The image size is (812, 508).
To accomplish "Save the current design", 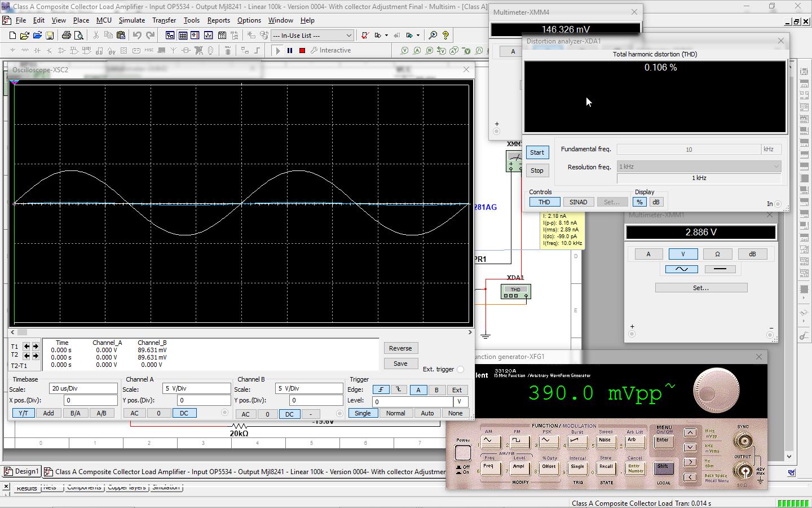I will pyautogui.click(x=50, y=35).
